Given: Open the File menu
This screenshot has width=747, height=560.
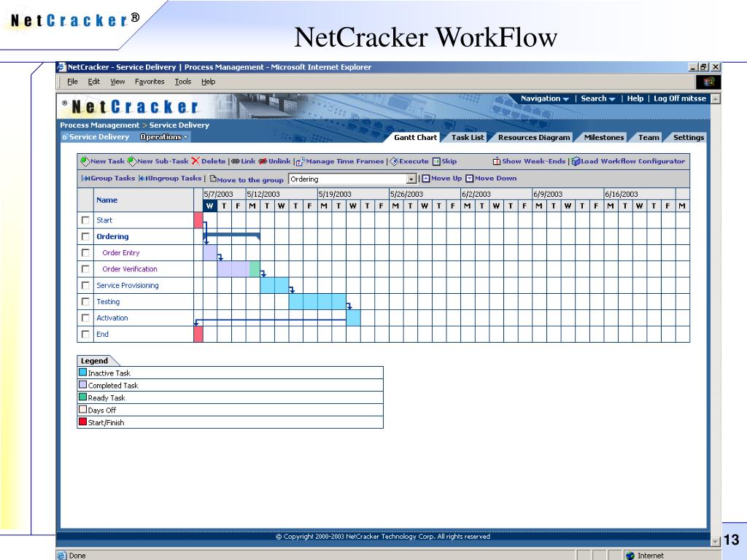Looking at the screenshot, I should click(72, 82).
